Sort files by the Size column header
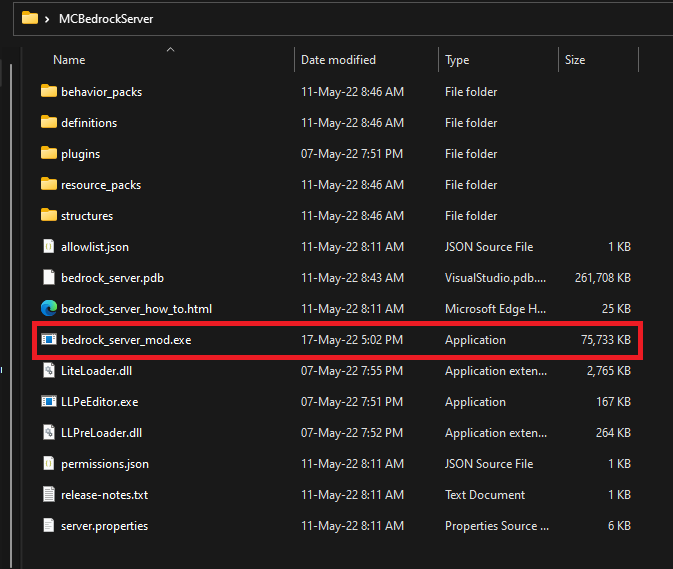Image resolution: width=673 pixels, height=569 pixels. tap(575, 60)
